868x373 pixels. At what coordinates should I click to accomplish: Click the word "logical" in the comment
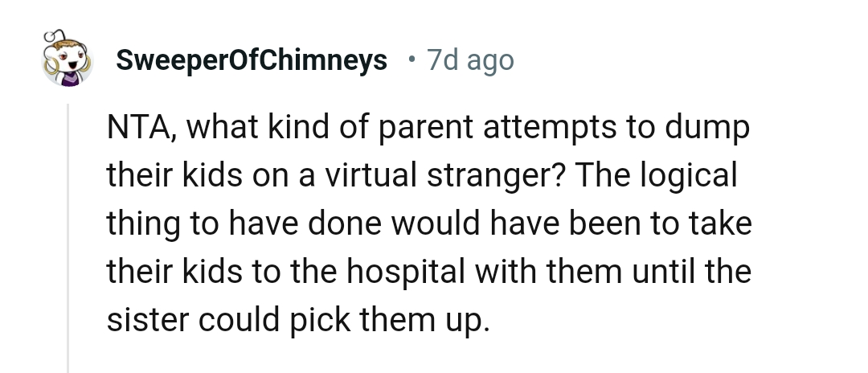pyautogui.click(x=698, y=177)
